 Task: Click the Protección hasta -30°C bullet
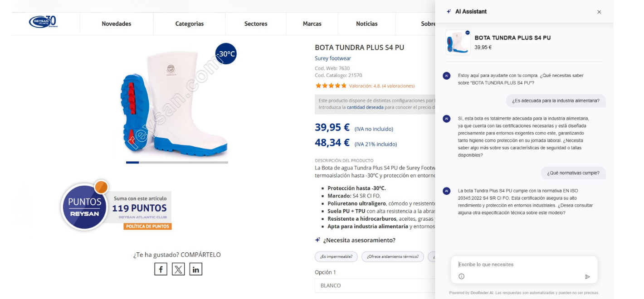pos(356,188)
